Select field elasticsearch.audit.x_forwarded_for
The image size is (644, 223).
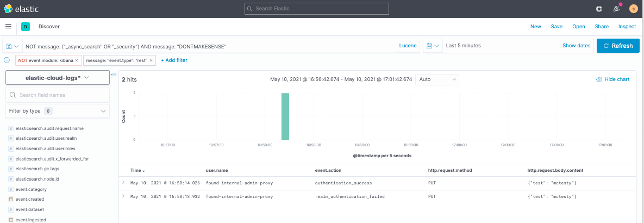click(51, 159)
